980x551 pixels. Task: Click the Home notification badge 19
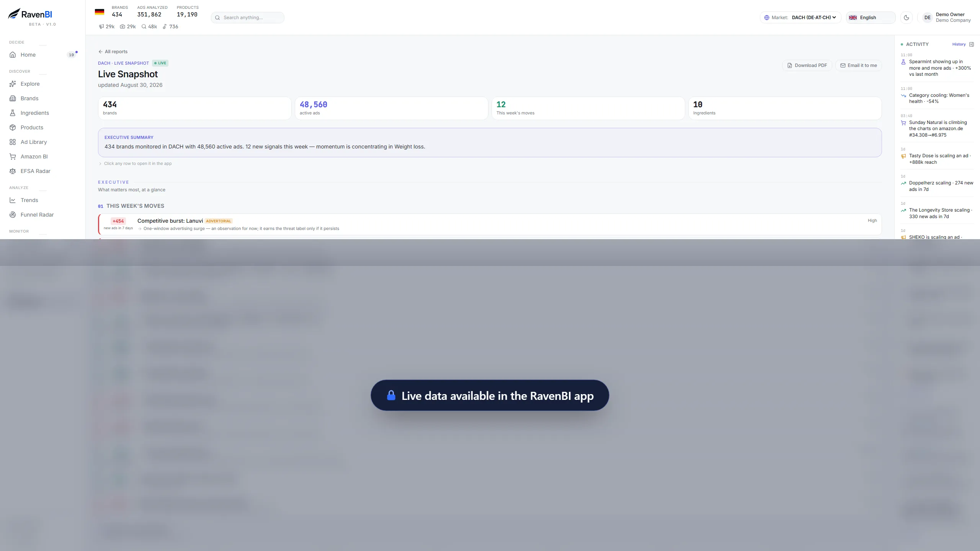click(x=71, y=55)
